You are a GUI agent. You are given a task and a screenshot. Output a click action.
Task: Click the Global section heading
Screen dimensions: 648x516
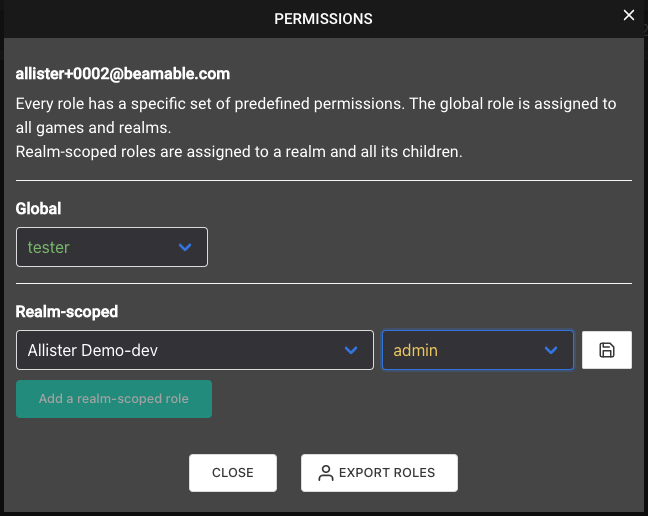point(38,209)
